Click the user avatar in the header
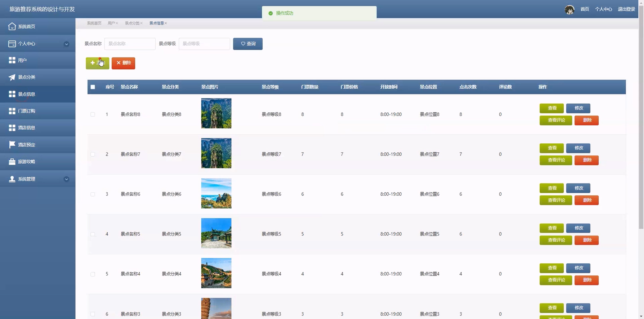The height and width of the screenshot is (319, 644). tap(569, 9)
